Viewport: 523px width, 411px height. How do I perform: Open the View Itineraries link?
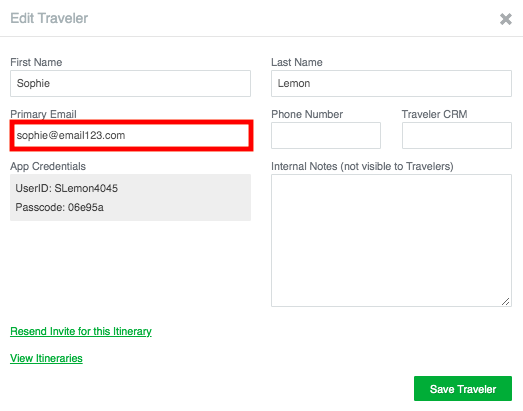point(46,358)
